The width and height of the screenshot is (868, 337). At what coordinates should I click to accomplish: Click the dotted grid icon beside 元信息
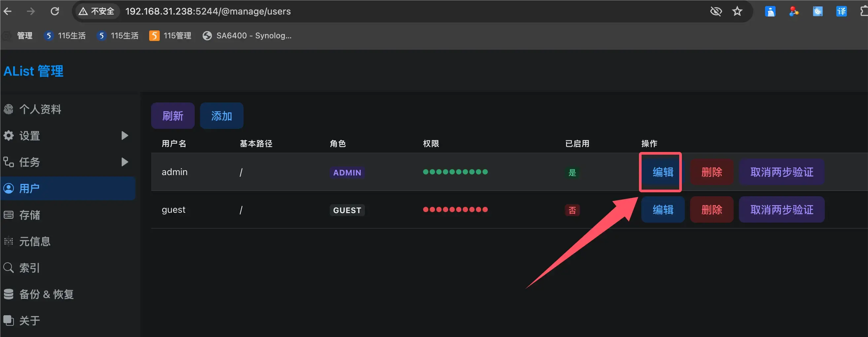click(x=9, y=241)
